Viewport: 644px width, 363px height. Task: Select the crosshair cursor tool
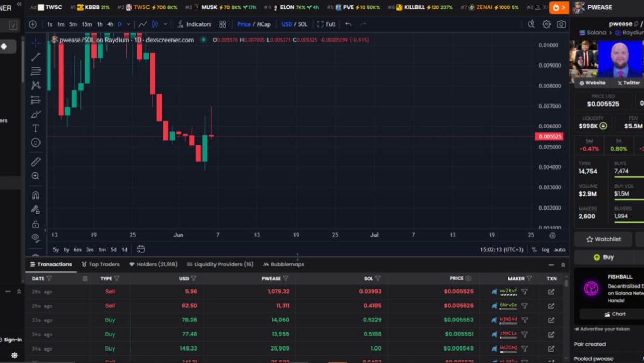(35, 43)
